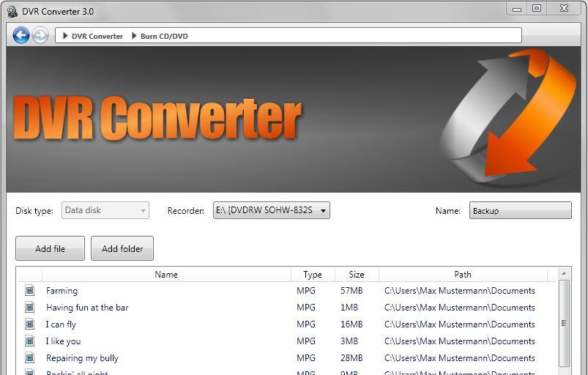Click the Documents path cell of Farming
588x375 pixels.
[460, 291]
